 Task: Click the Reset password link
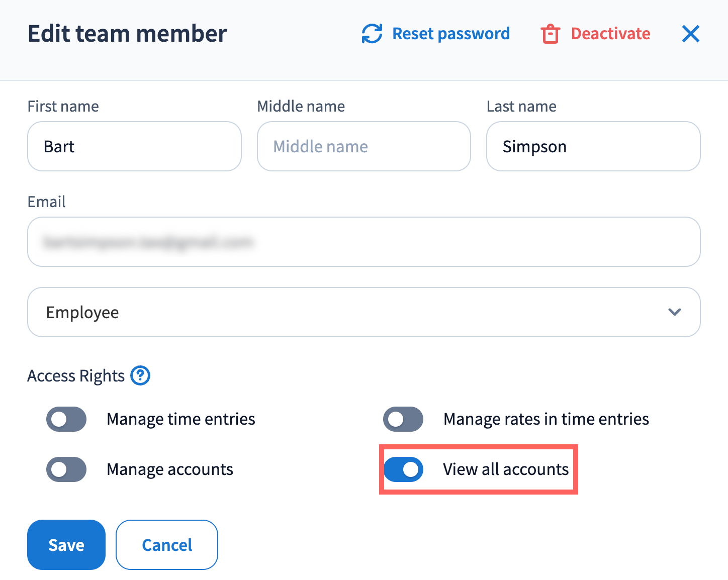point(450,34)
